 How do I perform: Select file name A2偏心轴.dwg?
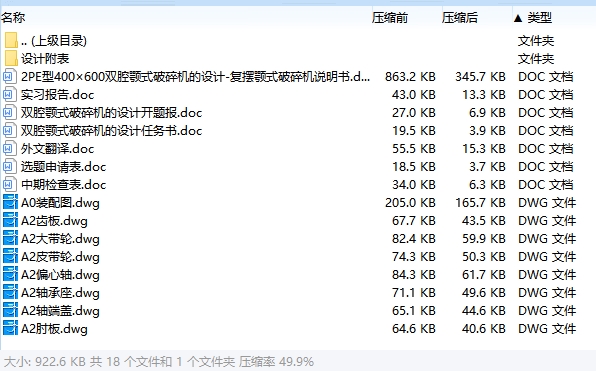pos(60,274)
